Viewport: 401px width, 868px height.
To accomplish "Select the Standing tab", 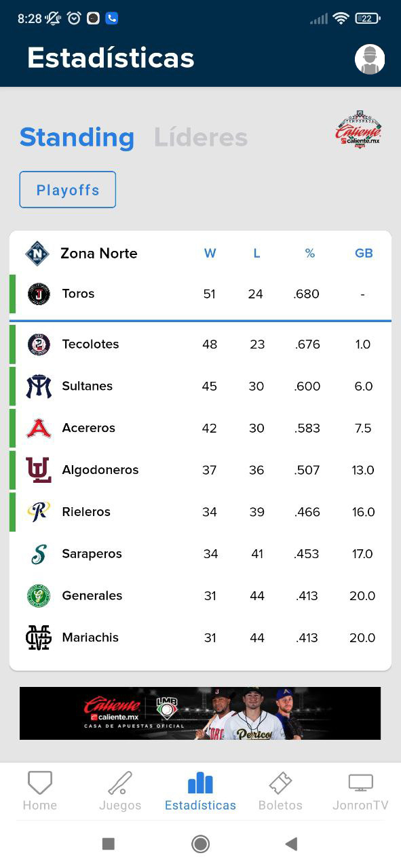I will [x=77, y=138].
